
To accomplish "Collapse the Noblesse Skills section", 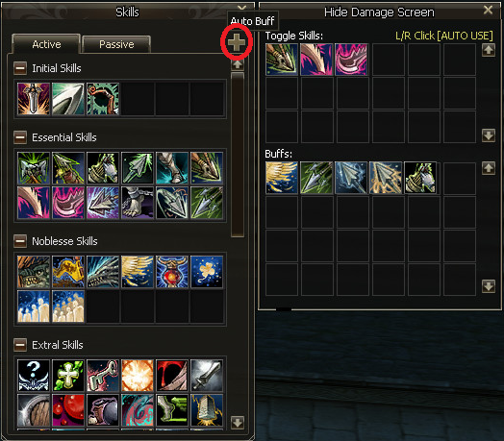I will pos(20,241).
